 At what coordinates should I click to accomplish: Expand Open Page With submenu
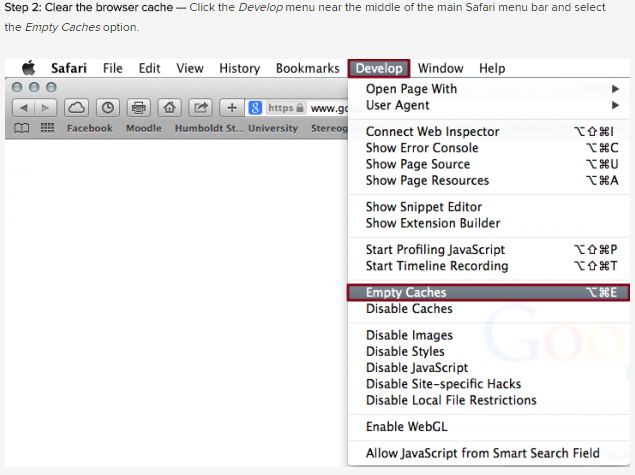tap(489, 89)
